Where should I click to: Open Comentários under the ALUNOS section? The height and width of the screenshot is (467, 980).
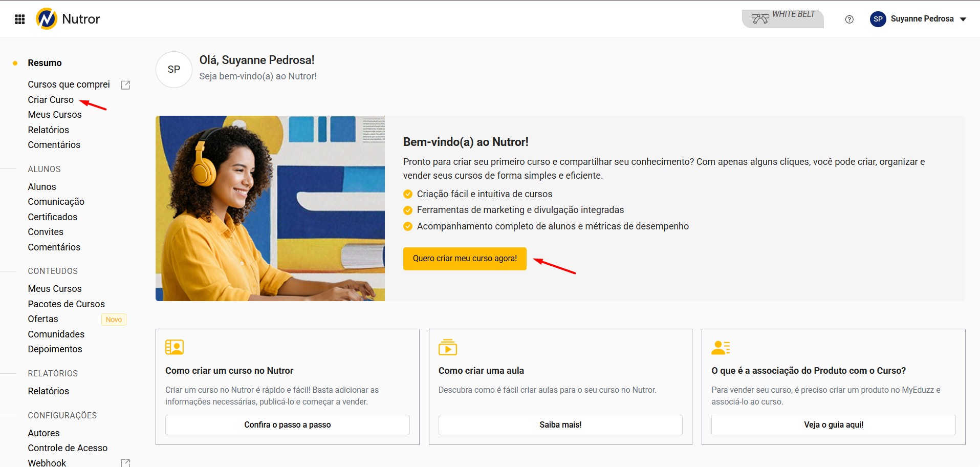(x=54, y=247)
